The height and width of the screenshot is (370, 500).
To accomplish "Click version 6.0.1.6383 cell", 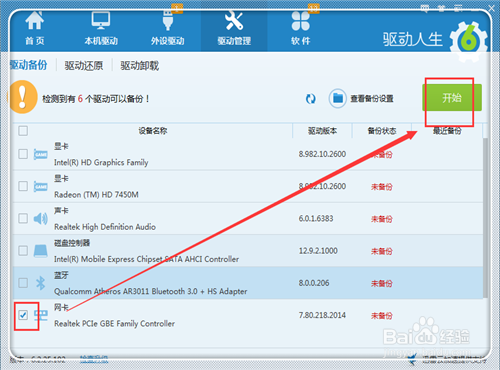I will point(316,218).
